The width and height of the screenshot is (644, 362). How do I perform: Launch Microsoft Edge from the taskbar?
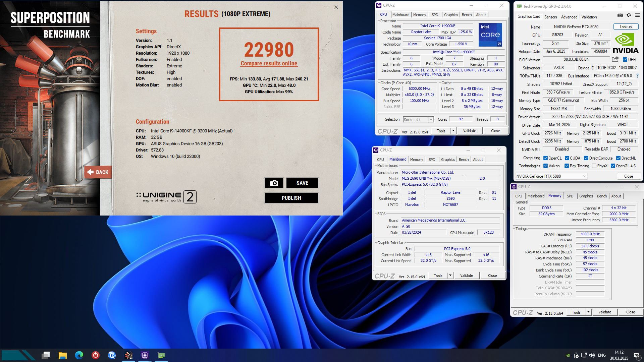tap(79, 355)
